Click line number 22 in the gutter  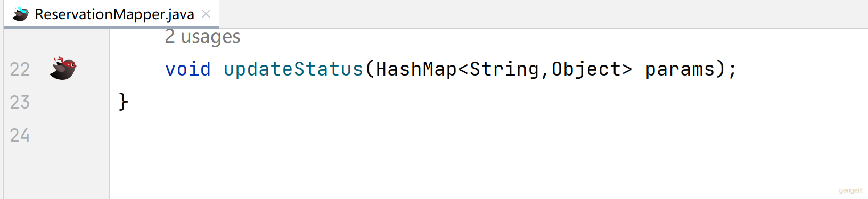[x=20, y=69]
